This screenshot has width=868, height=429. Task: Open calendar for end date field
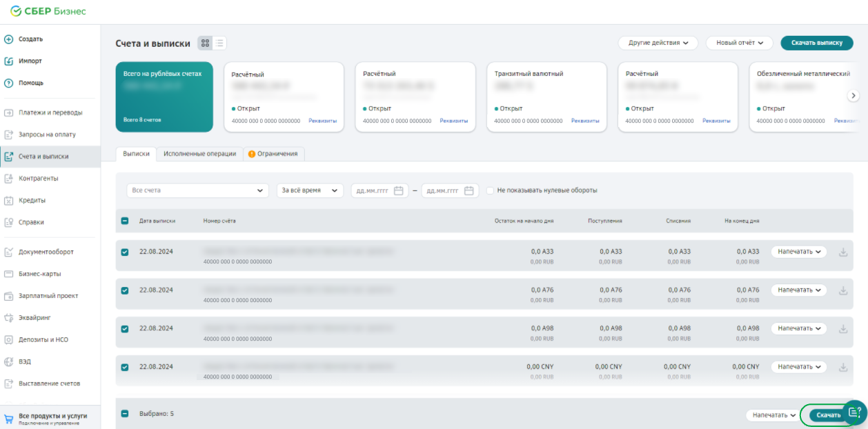point(469,191)
